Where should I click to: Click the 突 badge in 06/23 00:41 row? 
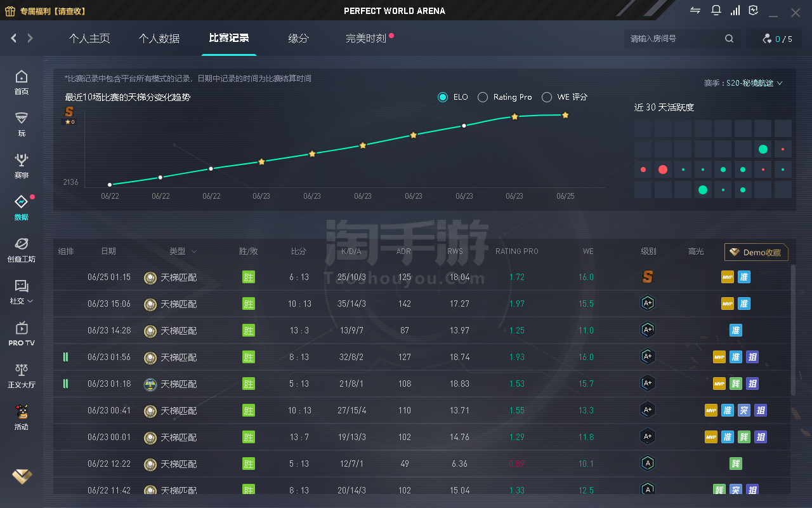(744, 410)
